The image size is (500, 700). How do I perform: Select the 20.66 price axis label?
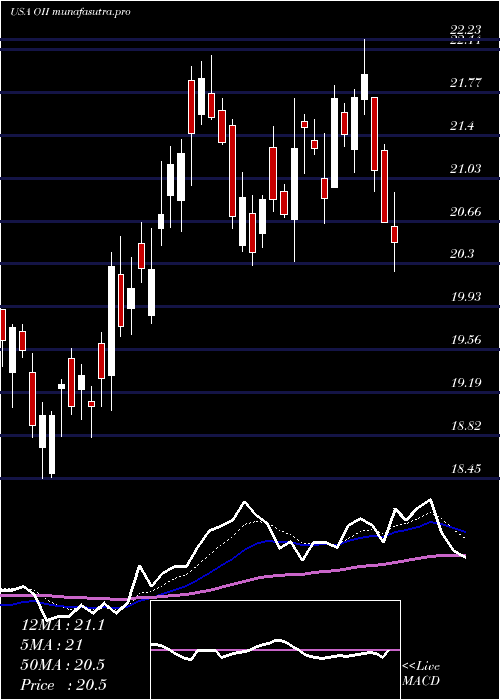click(x=465, y=212)
